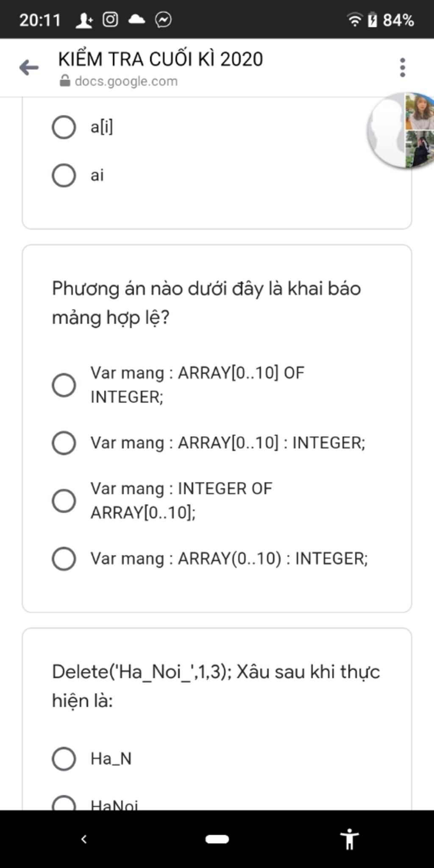
Task: Tap the home pill navigation button
Action: [217, 839]
